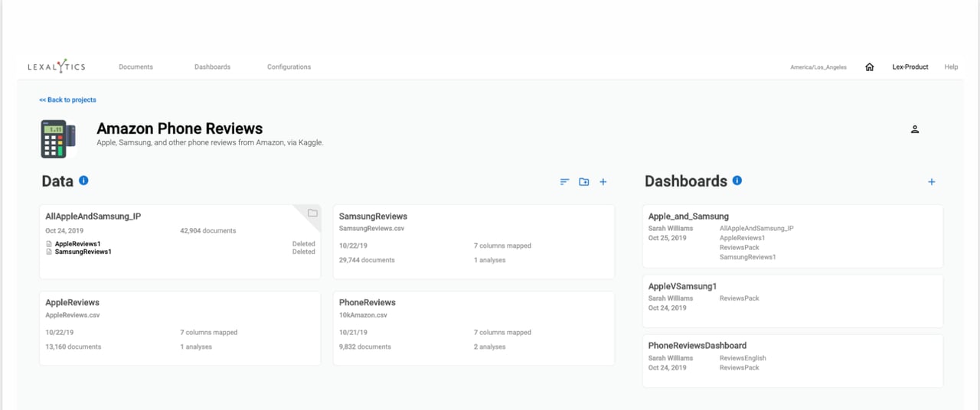Add a new dashboard with plus icon
The width and height of the screenshot is (980, 410).
coord(931,182)
